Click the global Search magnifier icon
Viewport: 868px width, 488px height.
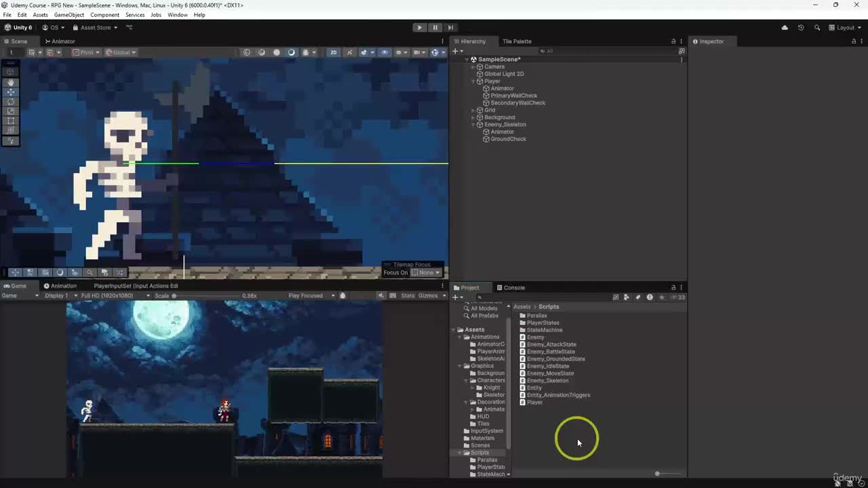(x=817, y=28)
